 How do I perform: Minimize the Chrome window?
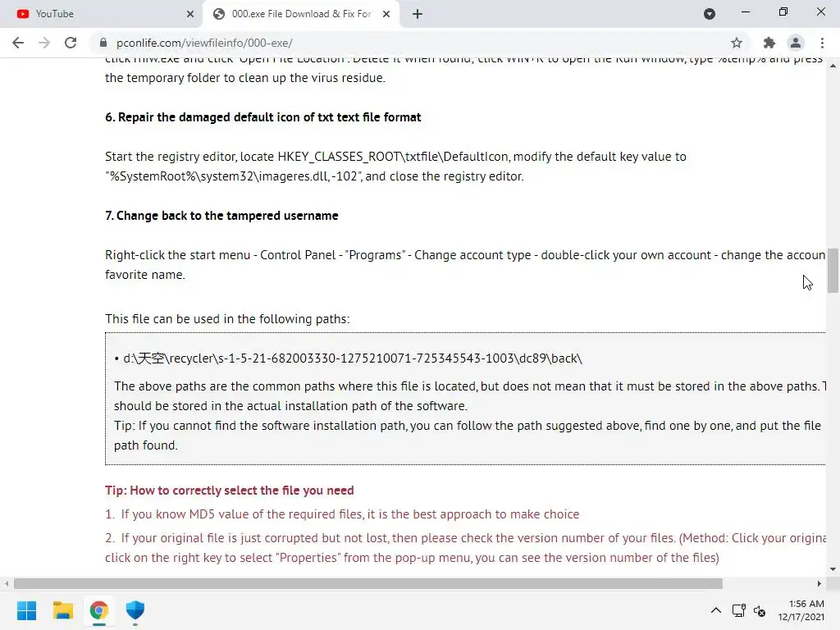[x=745, y=11]
